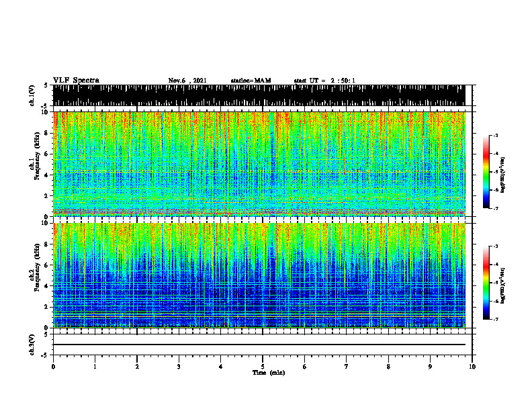532x411 pixels.
Task: Click the "ch.3(V)" axis label at the bottom
Action: tap(32, 345)
